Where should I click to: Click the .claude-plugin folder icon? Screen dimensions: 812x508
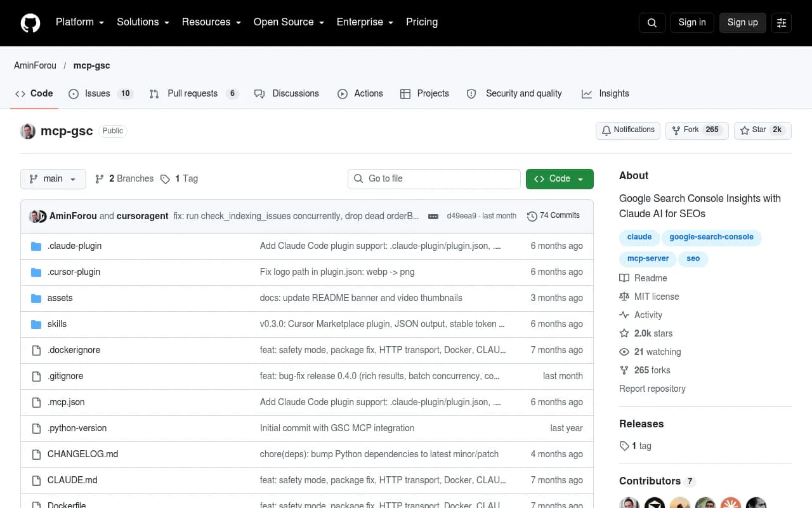[36, 246]
